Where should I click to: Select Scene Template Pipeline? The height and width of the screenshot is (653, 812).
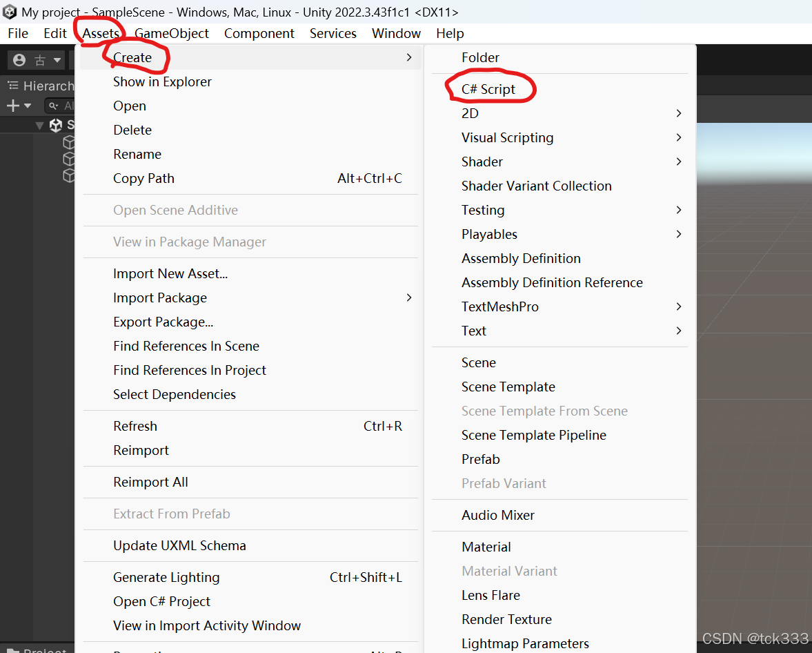click(560, 436)
